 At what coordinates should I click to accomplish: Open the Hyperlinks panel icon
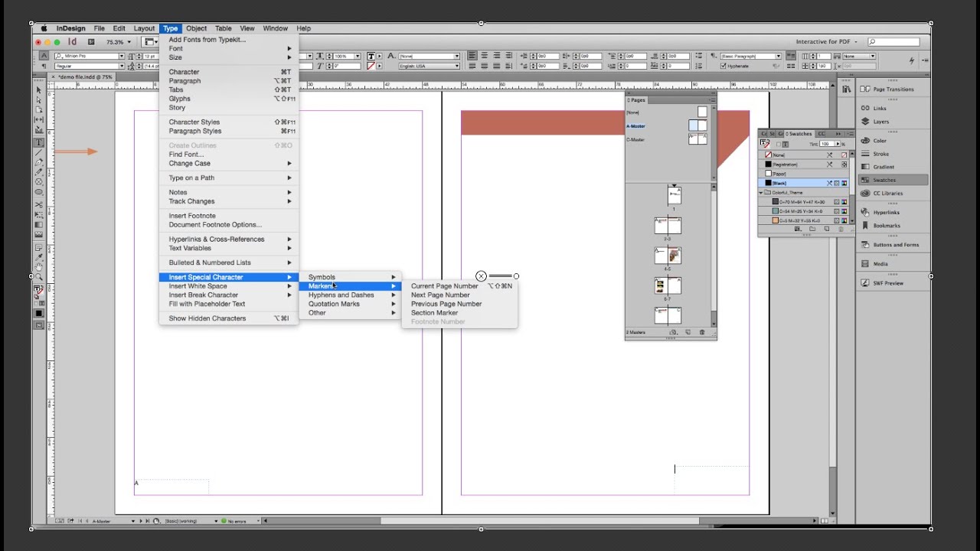(865, 212)
